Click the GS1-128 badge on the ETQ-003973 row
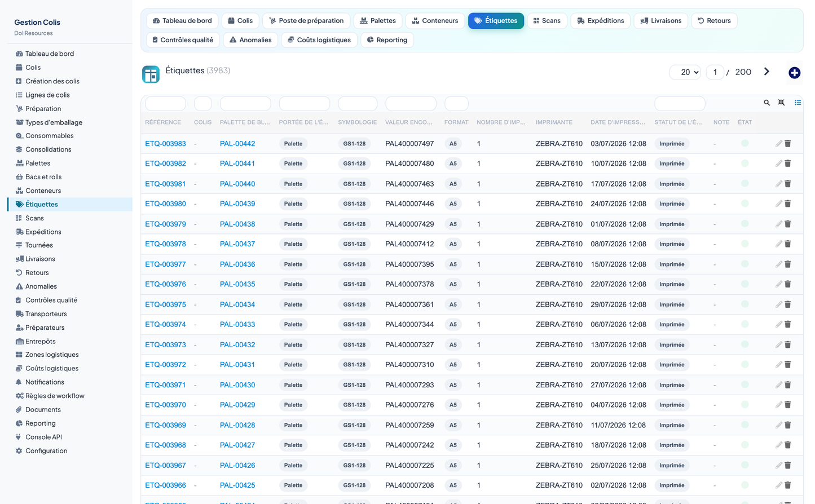This screenshot has width=815, height=504. (x=354, y=345)
